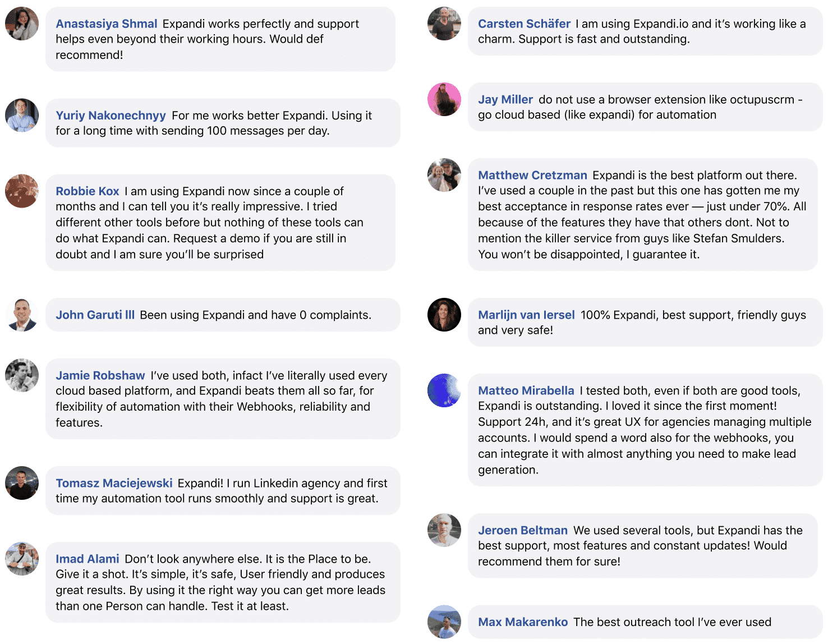
Task: Click the Matthew Cretzman name link
Action: (532, 175)
